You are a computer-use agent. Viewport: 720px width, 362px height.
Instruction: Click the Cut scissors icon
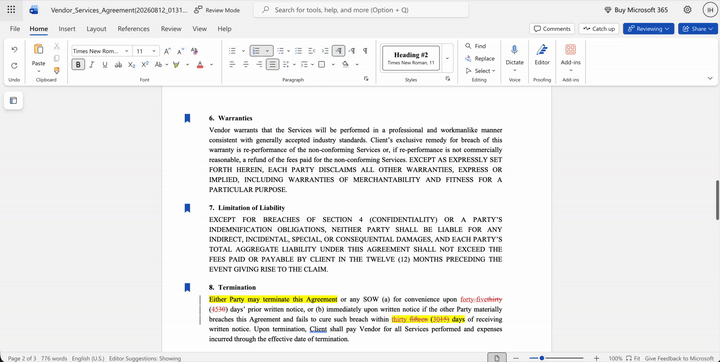pyautogui.click(x=56, y=46)
